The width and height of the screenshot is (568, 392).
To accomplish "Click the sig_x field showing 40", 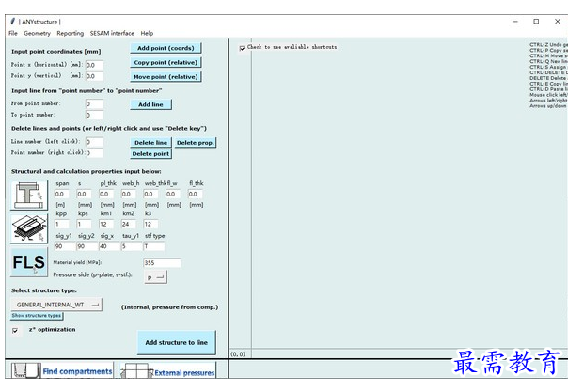I will point(109,246).
